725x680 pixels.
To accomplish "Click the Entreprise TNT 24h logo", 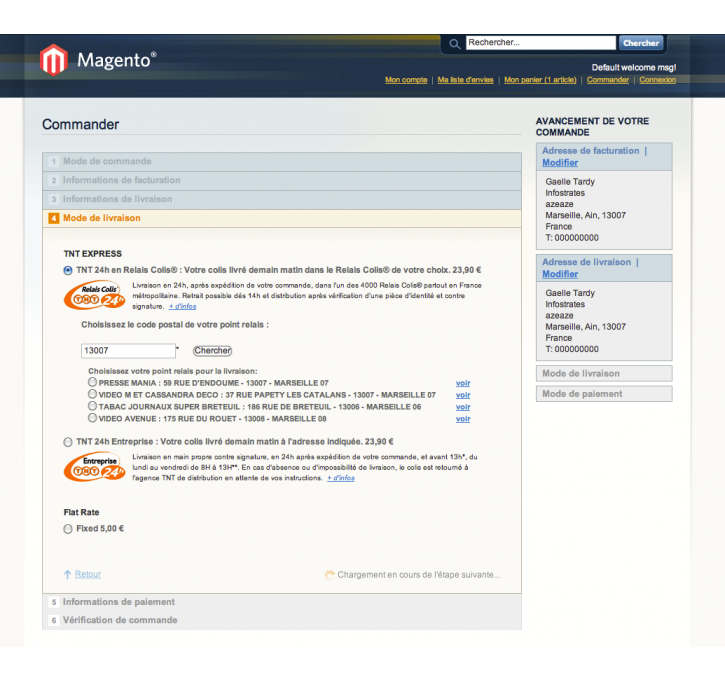I will (95, 466).
